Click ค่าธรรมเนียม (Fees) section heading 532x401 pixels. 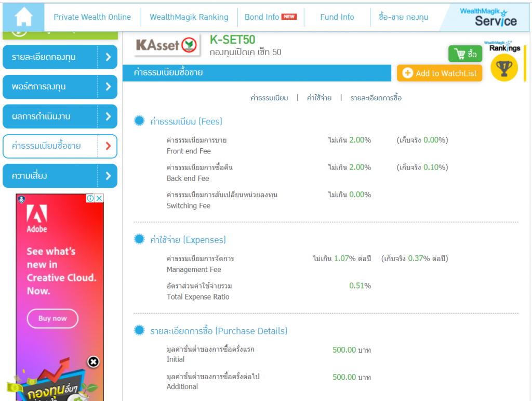click(187, 121)
